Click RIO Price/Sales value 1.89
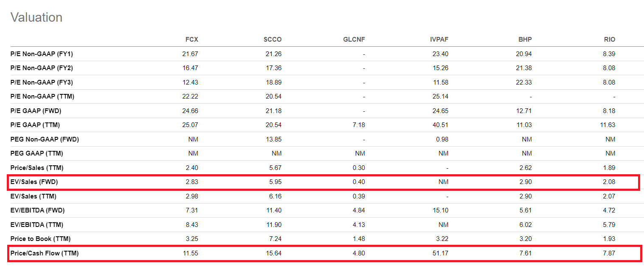Screen dimensions: 644x269 610,168
